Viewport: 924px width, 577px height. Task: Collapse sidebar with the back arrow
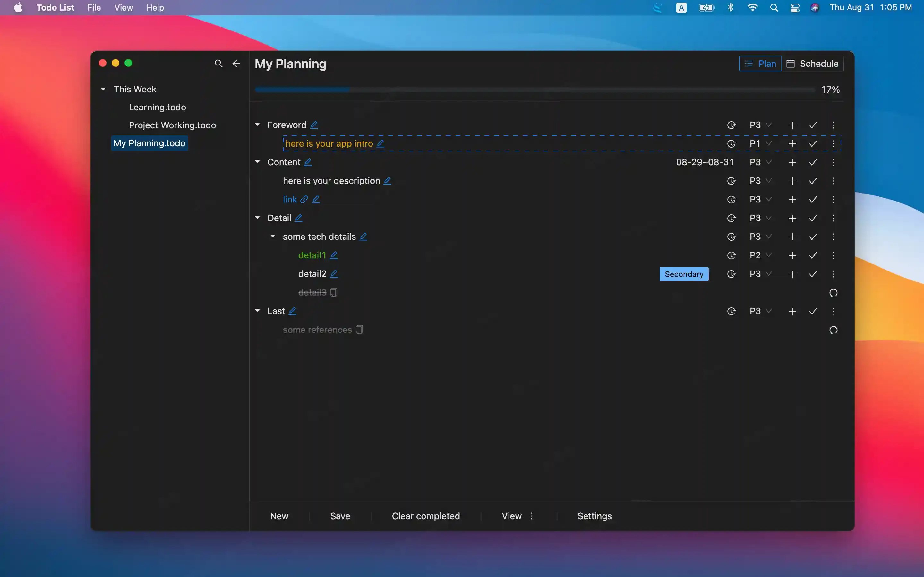coord(236,63)
